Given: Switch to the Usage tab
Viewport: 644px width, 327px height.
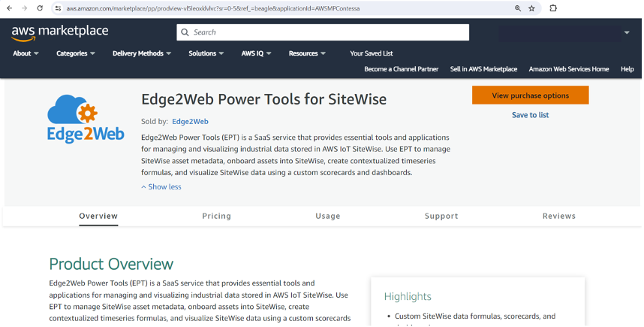Looking at the screenshot, I should 328,216.
